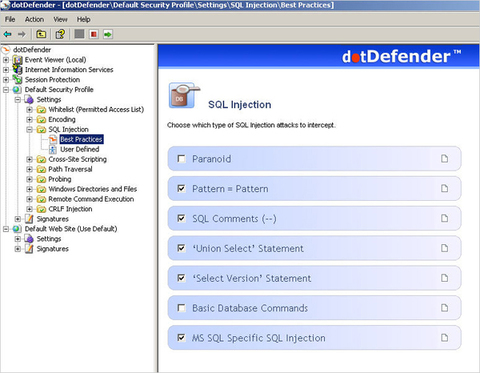Open the document icon beside Basic Database Commands

444,308
